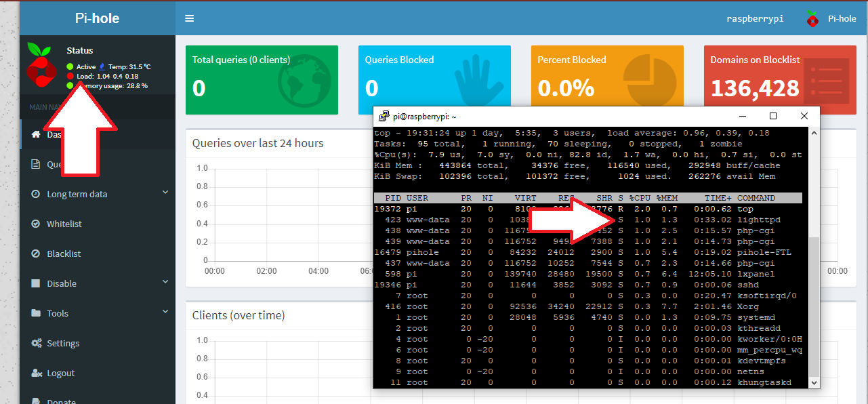
Task: Click the raspberrypi hostname in the top bar
Action: point(755,19)
